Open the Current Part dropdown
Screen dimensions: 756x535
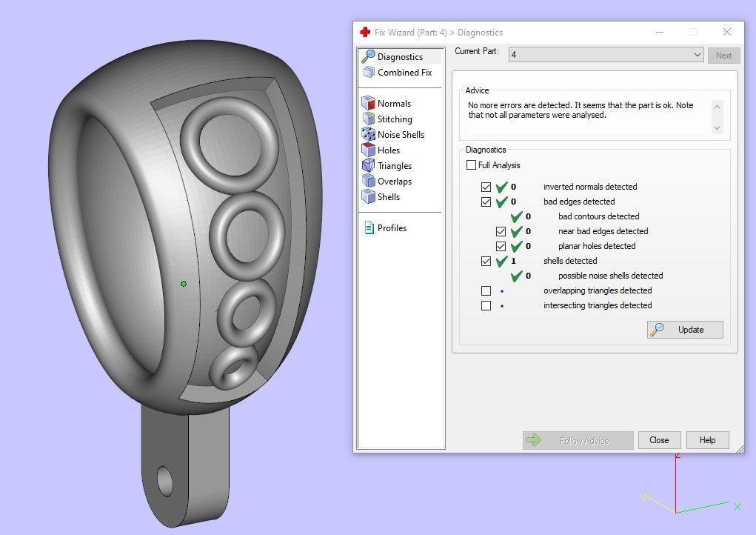[x=606, y=55]
